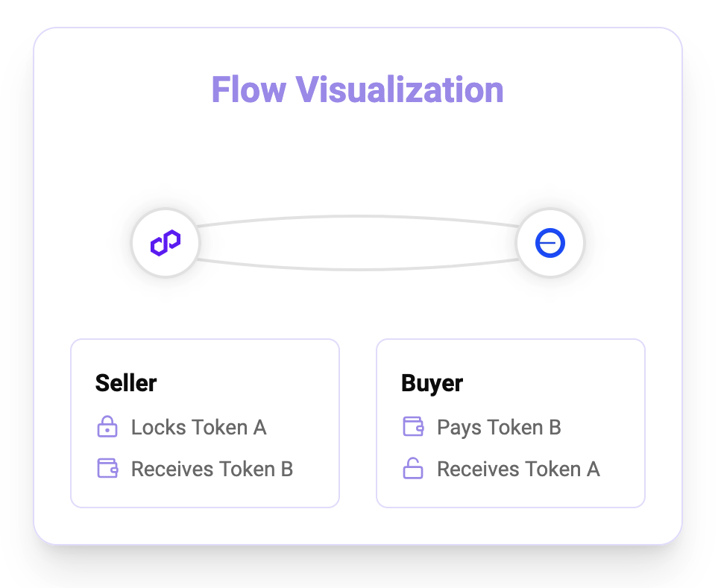Click the lower curved flow line
Image resolution: width=721 pixels, height=588 pixels.
coord(358,269)
